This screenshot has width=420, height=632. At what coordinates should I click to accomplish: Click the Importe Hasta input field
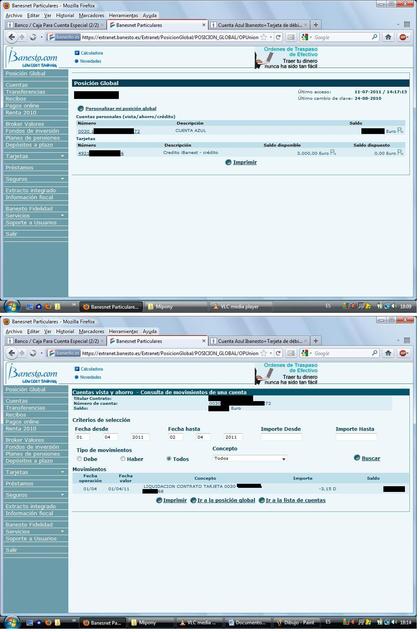click(x=356, y=437)
